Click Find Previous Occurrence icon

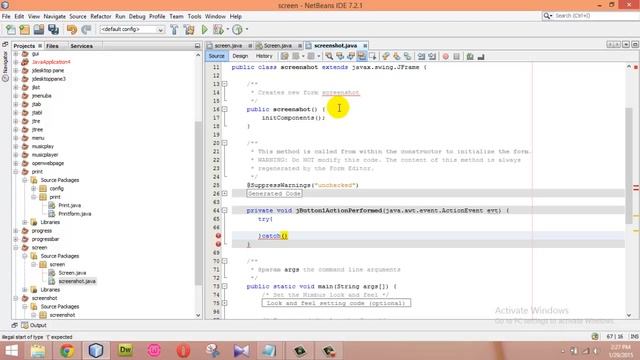tap(340, 56)
